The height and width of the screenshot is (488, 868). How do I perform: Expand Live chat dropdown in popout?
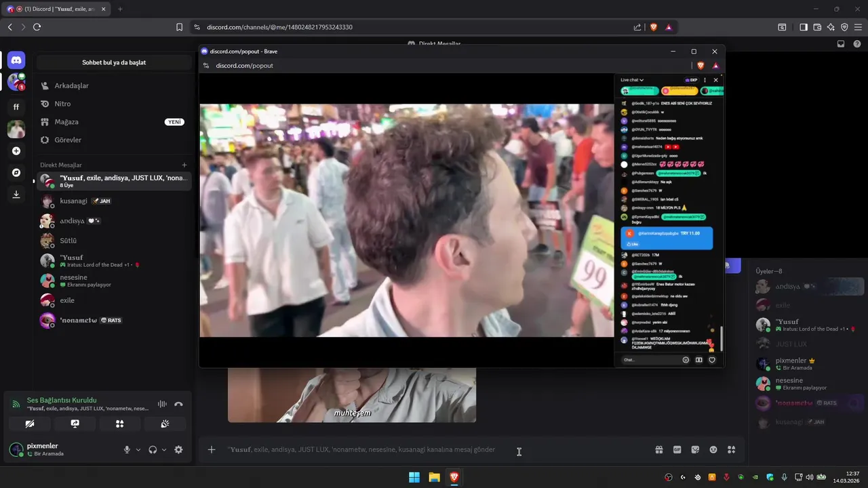pyautogui.click(x=632, y=80)
